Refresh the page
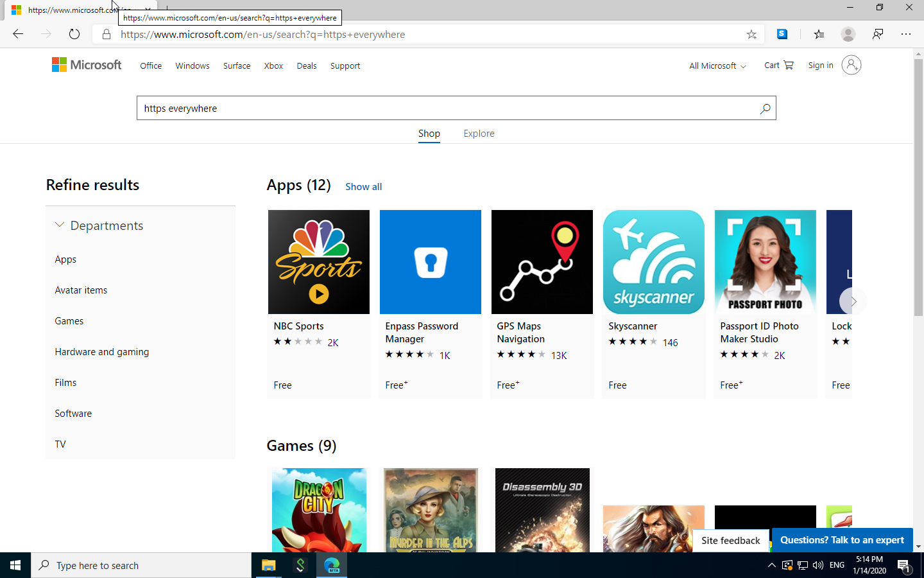This screenshot has width=924, height=578. [74, 34]
